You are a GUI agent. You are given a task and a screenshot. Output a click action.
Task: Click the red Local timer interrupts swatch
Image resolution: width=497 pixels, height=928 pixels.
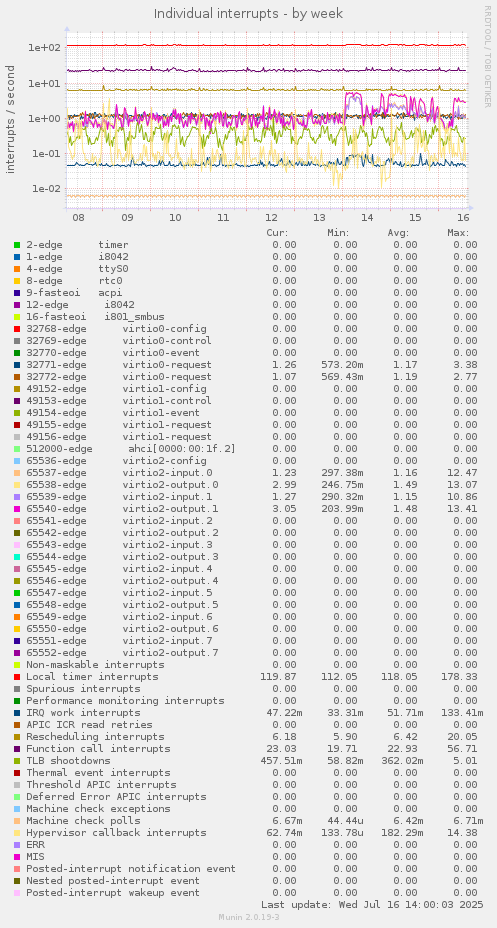[x=17, y=676]
